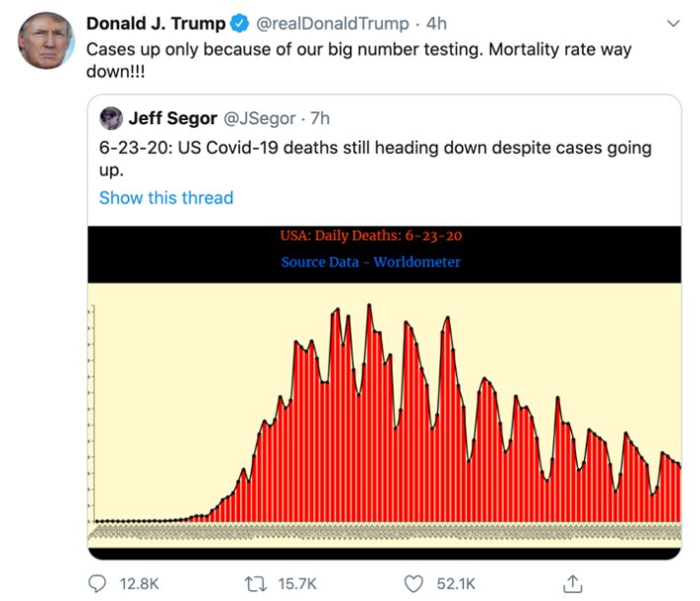700x601 pixels.
Task: Click the 12.8K replies count
Action: coord(139,583)
